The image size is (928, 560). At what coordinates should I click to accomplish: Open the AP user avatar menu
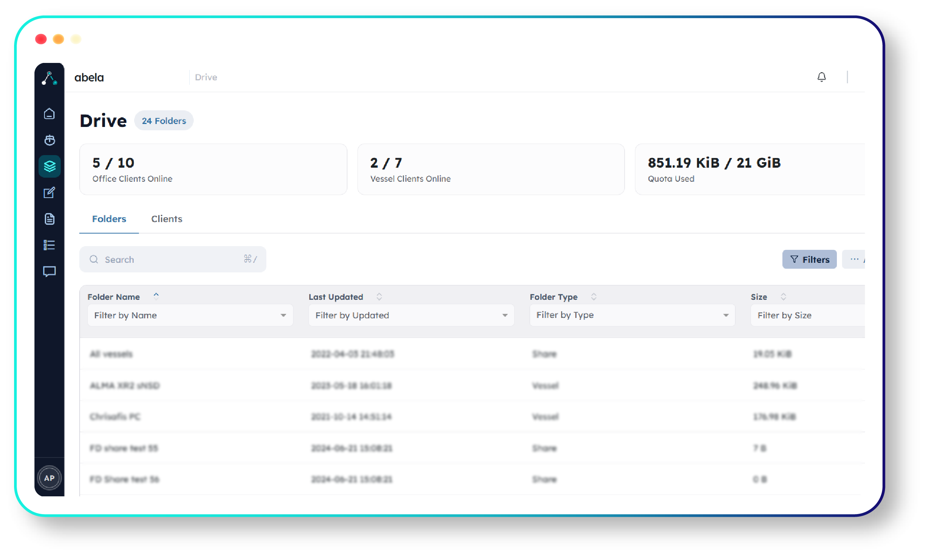(x=49, y=478)
